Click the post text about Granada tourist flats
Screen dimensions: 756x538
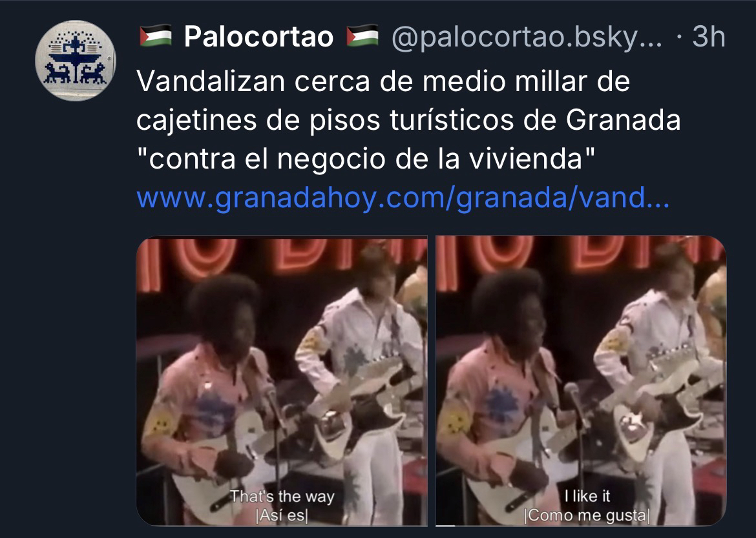[x=408, y=120]
